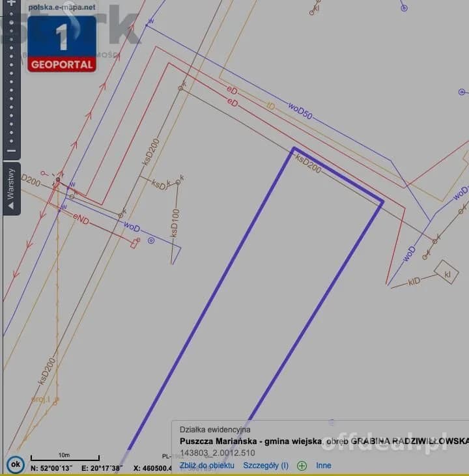Zoom out with the minus button
469x476 pixels.
pos(11,150)
